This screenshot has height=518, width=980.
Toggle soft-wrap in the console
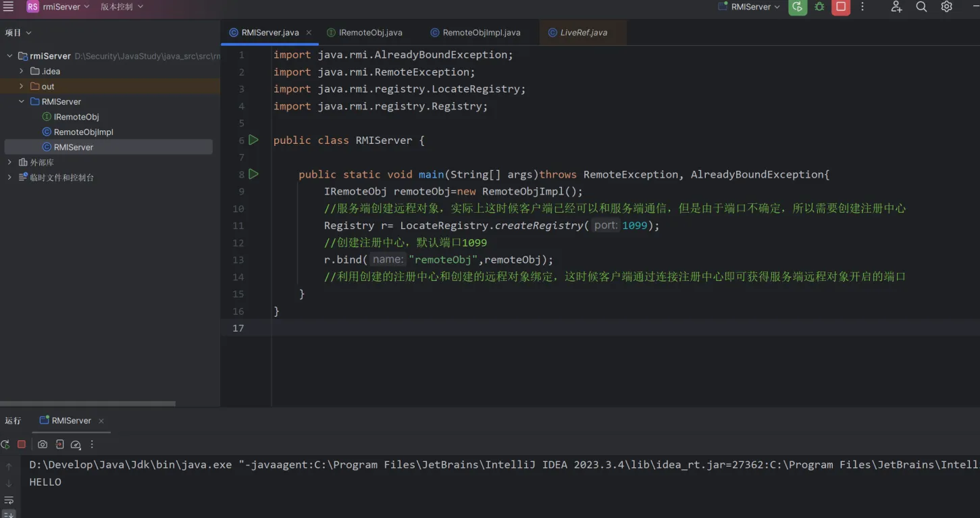(x=9, y=500)
